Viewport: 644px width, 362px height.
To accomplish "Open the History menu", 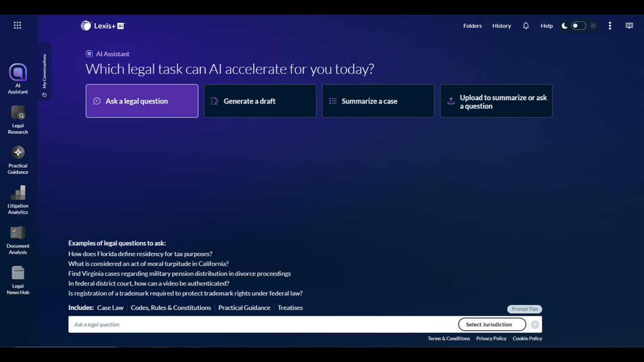I will tap(501, 26).
